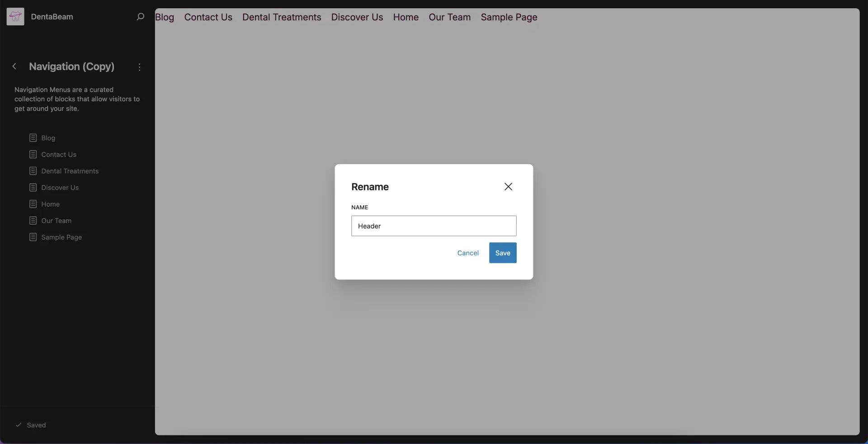Click the page icon beside Home

(33, 204)
